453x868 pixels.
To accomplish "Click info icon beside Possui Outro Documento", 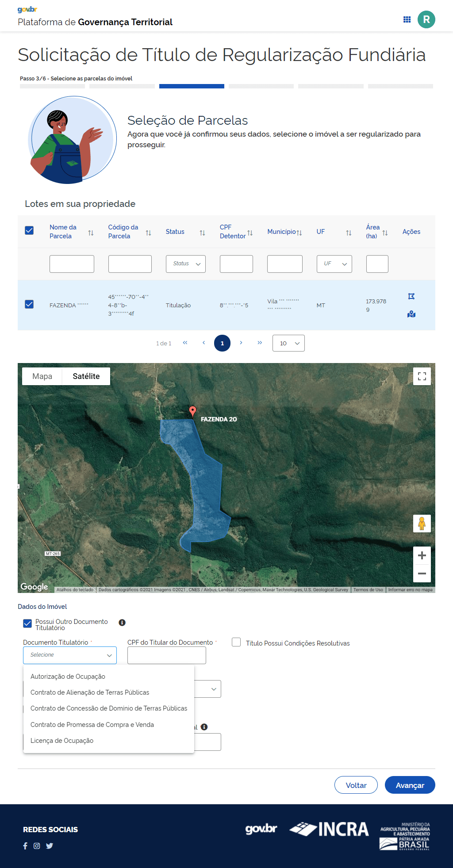I will click(x=122, y=623).
